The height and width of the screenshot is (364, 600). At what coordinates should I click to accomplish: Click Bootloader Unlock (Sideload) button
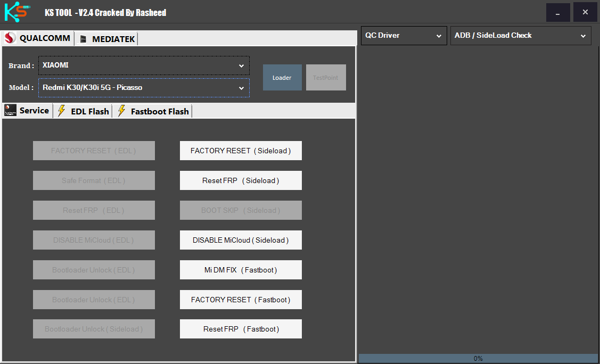[x=94, y=329]
